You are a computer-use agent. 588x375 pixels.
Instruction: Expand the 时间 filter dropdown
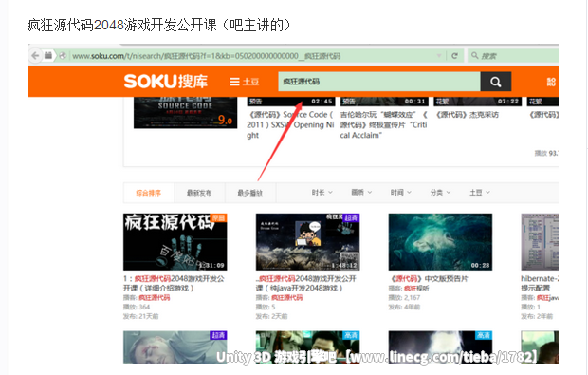401,192
